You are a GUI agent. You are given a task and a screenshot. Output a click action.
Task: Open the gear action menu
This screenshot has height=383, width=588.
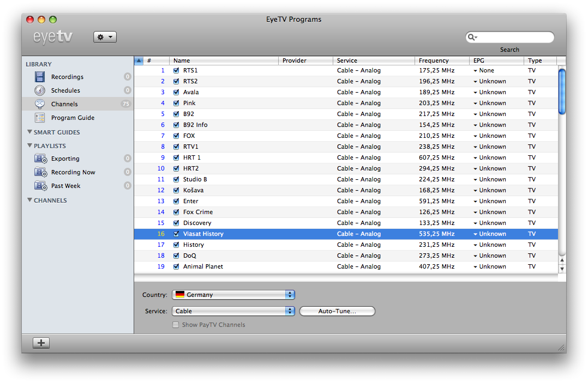[x=105, y=37]
